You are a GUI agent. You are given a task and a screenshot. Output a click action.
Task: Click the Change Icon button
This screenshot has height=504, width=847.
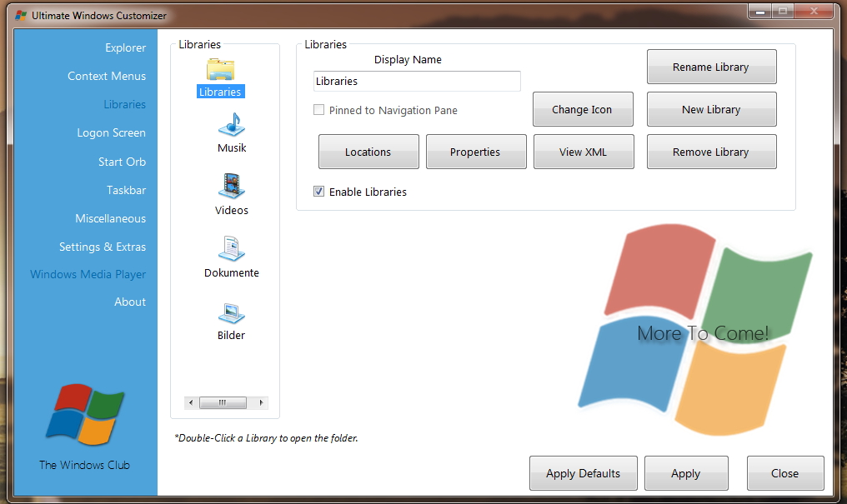pos(582,109)
